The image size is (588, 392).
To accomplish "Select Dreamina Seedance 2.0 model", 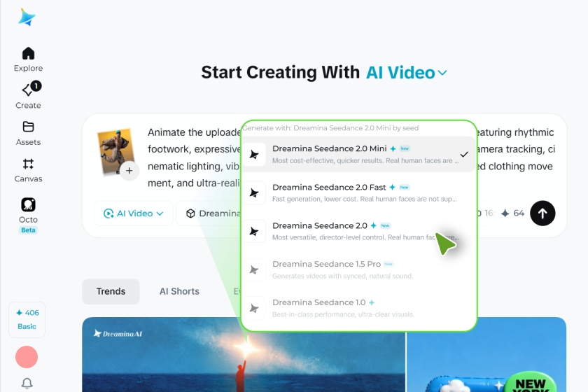I will pos(358,231).
